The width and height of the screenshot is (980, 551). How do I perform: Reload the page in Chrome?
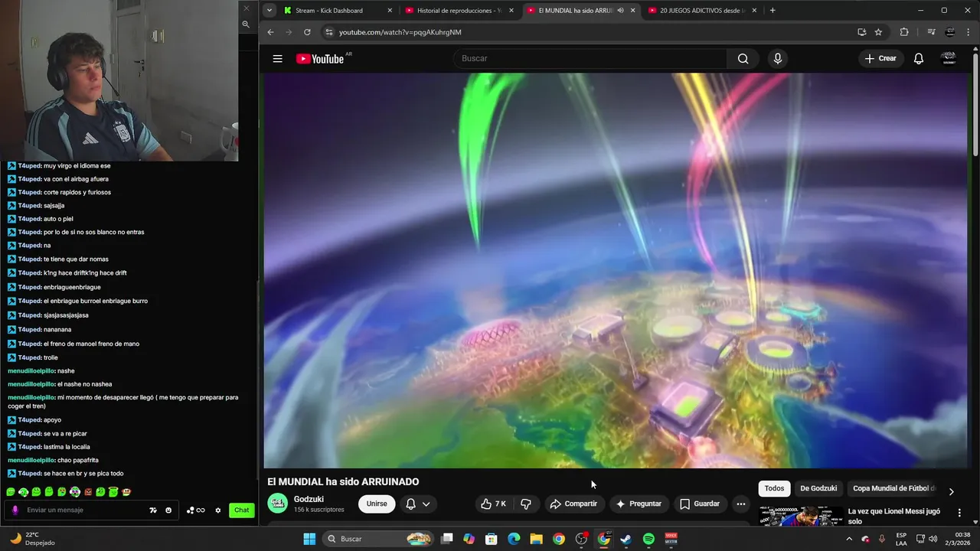307,32
